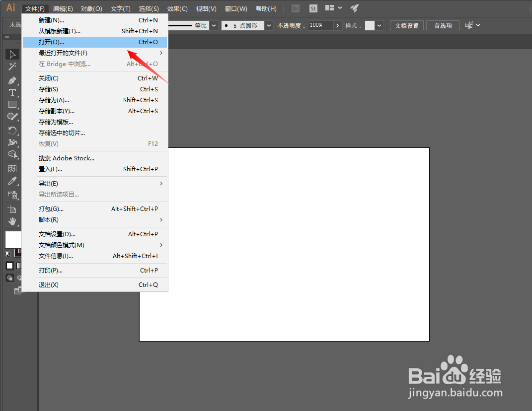Viewport: 532px width, 411px height.
Task: Open the 窗口(W) menu
Action: tap(236, 9)
